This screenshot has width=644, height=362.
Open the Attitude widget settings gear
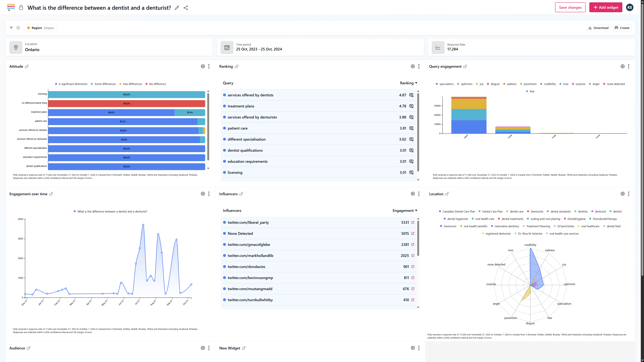203,67
